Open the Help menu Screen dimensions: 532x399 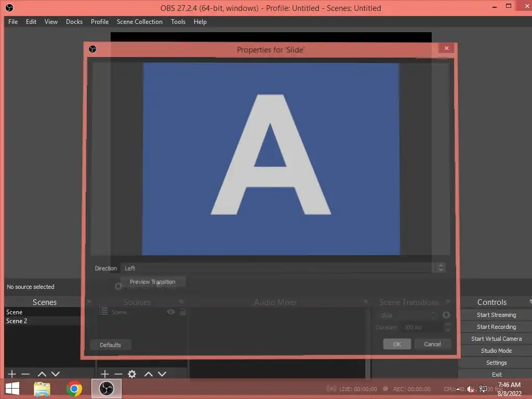tap(200, 22)
